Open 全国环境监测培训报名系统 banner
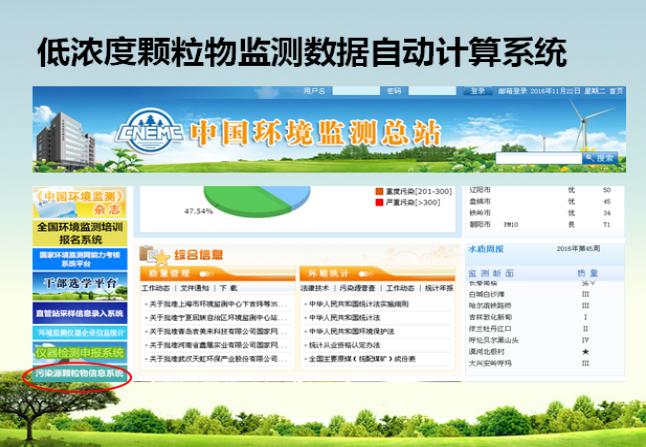The image size is (646, 447). pyautogui.click(x=80, y=233)
